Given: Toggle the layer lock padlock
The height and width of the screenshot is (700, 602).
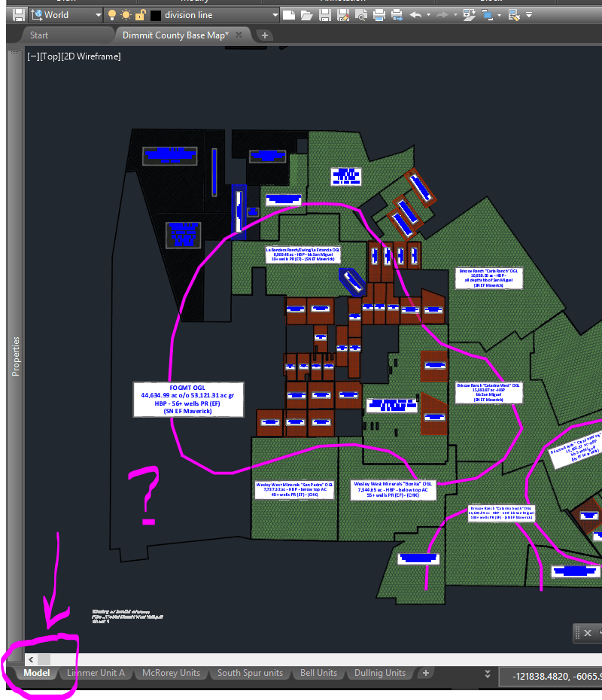Looking at the screenshot, I should (x=141, y=14).
